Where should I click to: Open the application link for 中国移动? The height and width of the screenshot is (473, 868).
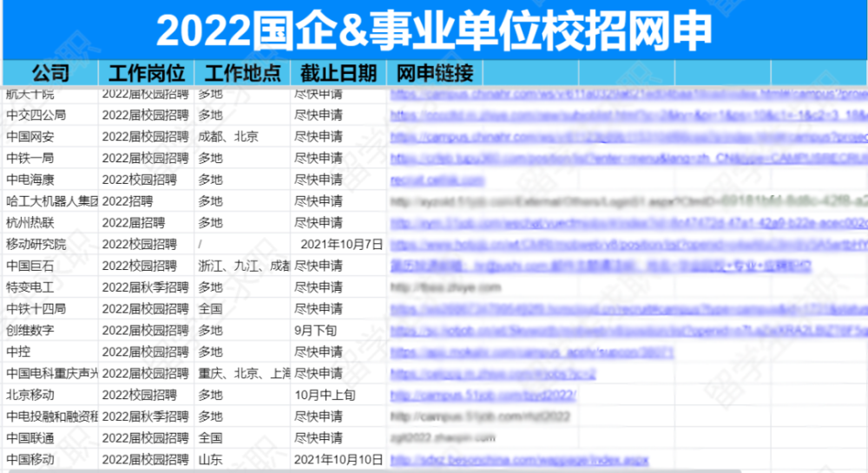click(519, 460)
